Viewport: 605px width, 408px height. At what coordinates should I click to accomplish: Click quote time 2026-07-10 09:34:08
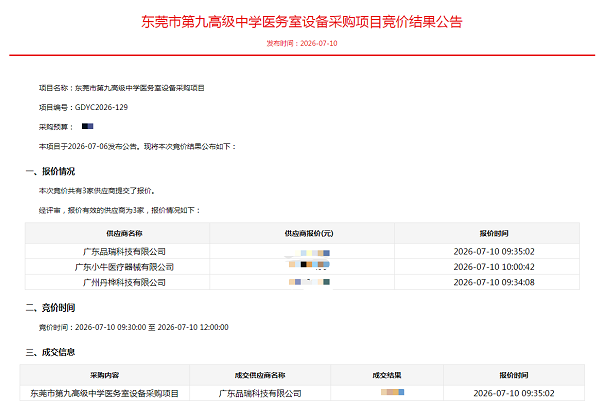[x=494, y=283]
